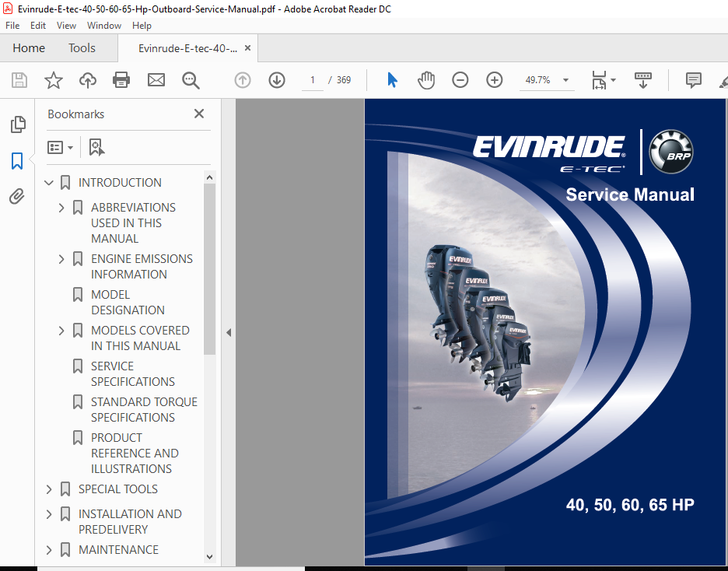Switch to the Home tab
728x571 pixels.
[x=29, y=48]
